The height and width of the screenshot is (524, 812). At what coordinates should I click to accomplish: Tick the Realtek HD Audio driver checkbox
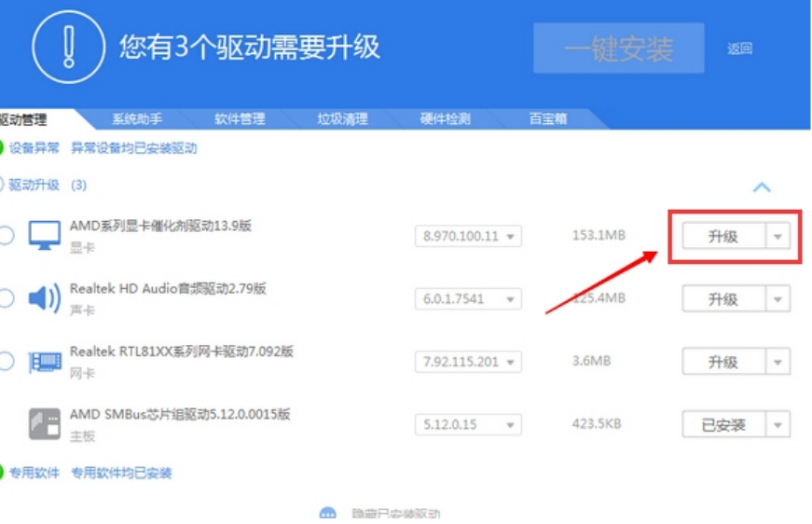click(6, 298)
